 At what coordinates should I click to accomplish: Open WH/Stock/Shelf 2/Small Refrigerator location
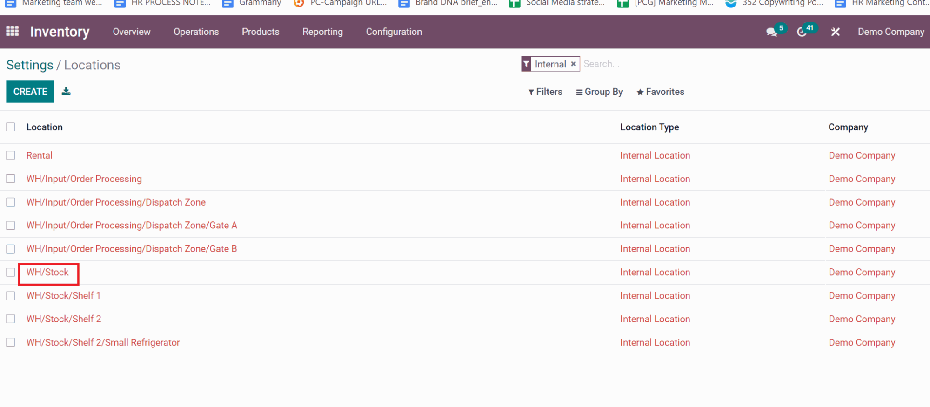[x=103, y=342]
